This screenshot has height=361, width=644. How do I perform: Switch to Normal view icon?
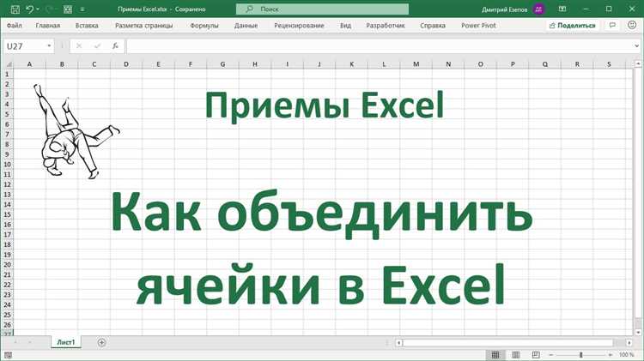click(x=495, y=355)
